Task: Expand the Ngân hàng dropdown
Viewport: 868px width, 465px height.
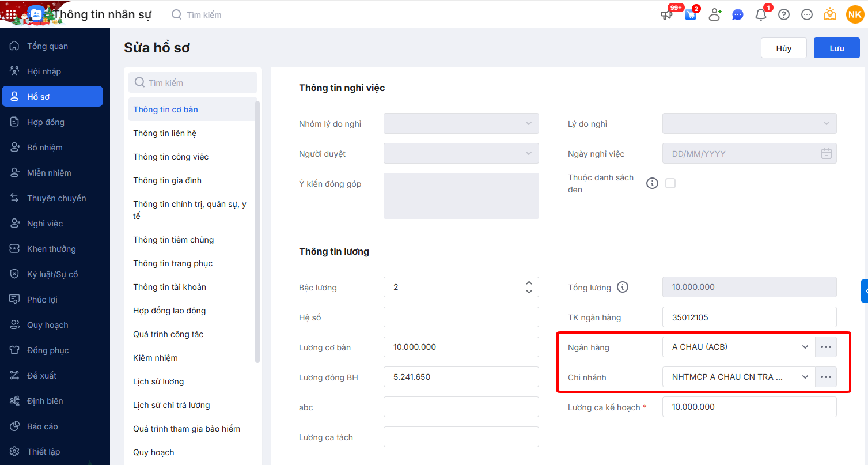Action: (x=805, y=347)
